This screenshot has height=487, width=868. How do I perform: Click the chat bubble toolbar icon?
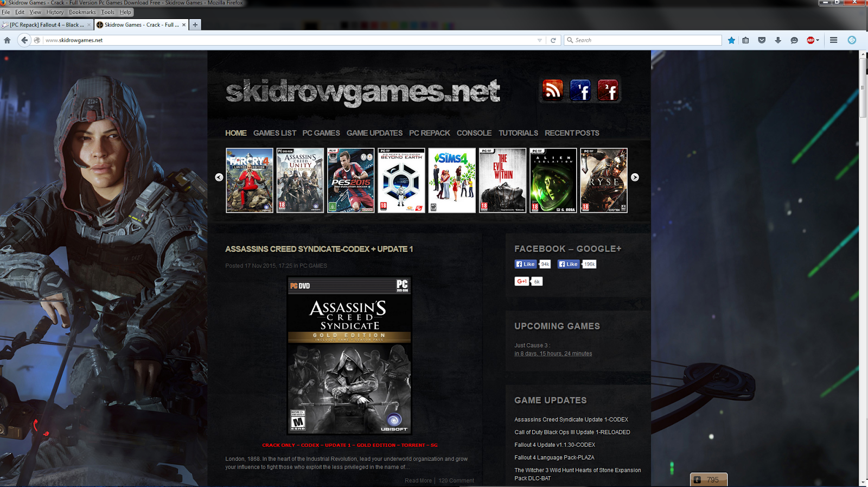click(x=794, y=40)
